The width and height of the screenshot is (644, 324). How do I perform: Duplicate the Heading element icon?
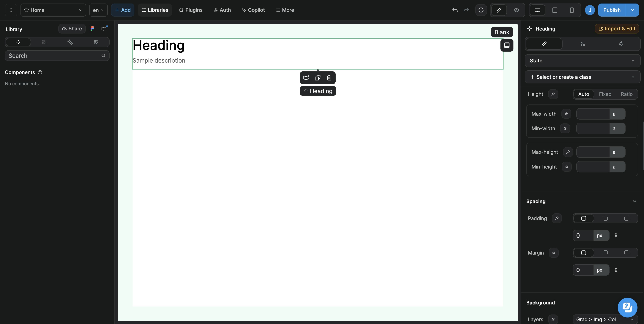(318, 78)
